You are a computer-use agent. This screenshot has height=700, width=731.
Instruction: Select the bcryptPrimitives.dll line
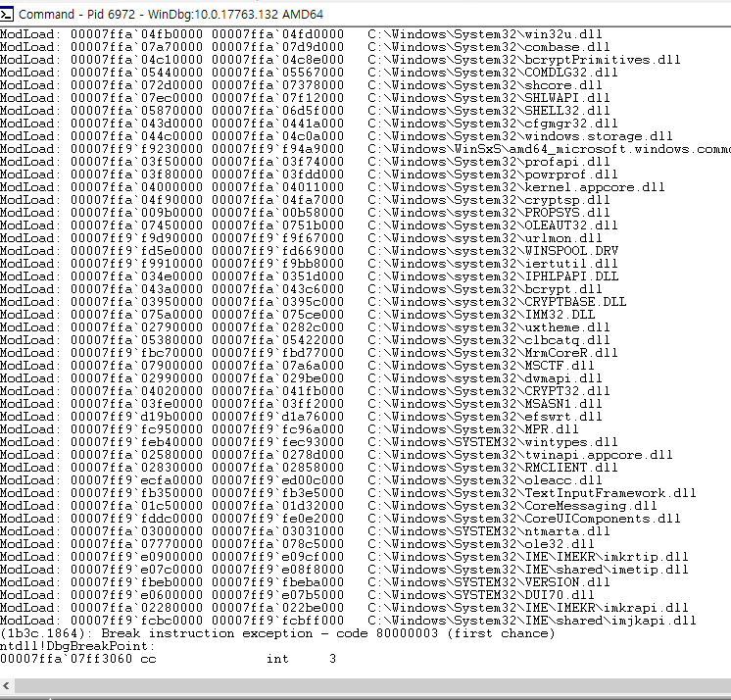[x=340, y=60]
